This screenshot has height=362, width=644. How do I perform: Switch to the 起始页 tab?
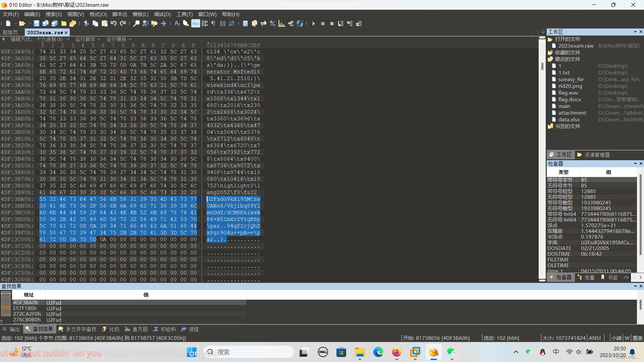[x=10, y=32]
